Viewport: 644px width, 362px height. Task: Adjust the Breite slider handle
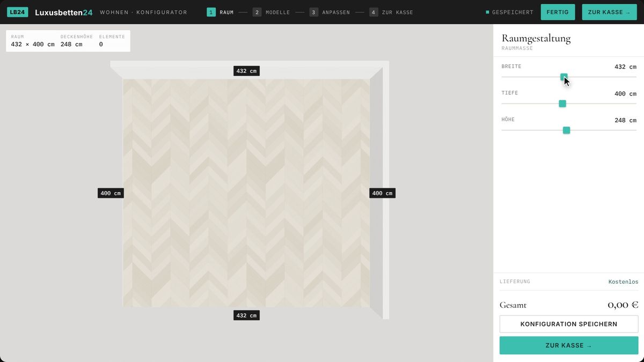[x=564, y=77]
